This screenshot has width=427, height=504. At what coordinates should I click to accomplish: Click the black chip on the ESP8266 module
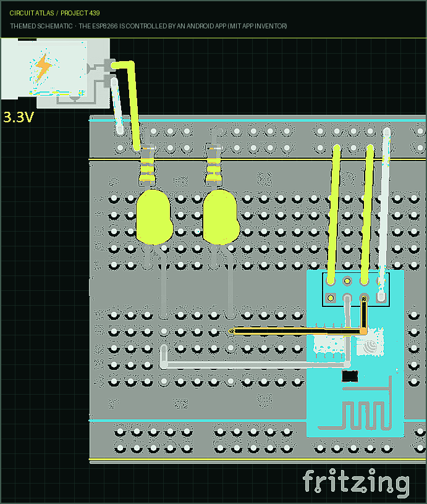tap(350, 376)
